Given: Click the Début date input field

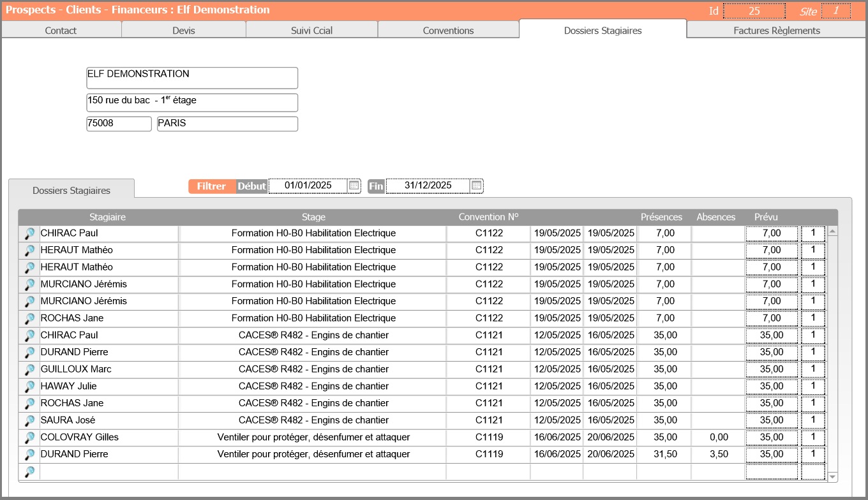Looking at the screenshot, I should 308,186.
